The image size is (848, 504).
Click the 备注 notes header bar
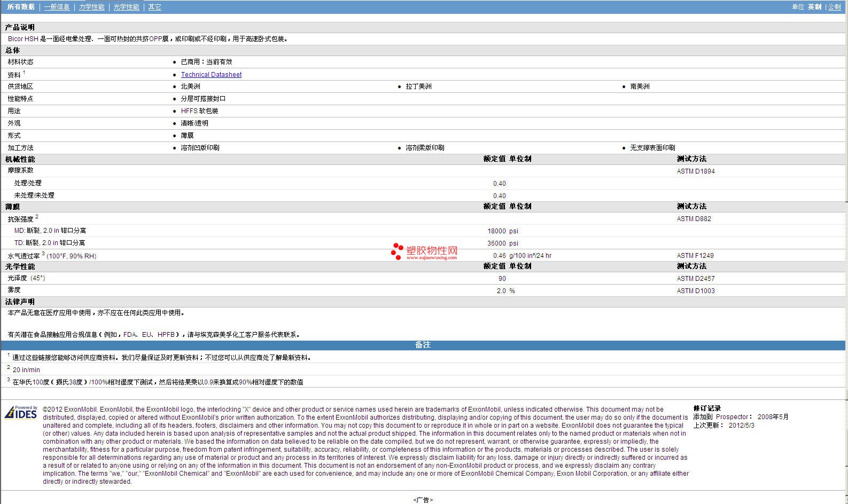423,345
